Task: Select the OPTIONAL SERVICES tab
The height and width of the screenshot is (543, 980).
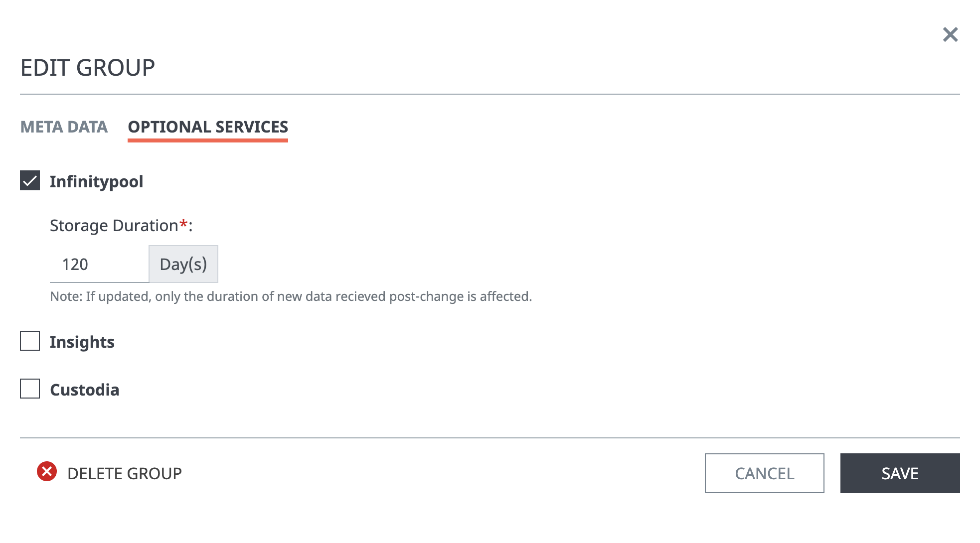Action: click(x=208, y=127)
